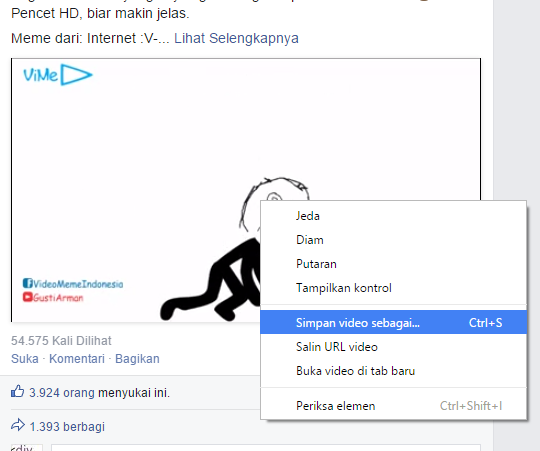Viewport: 540px width, 451px height.
Task: Click the GustiArman YouTube watermark
Action: click(53, 297)
